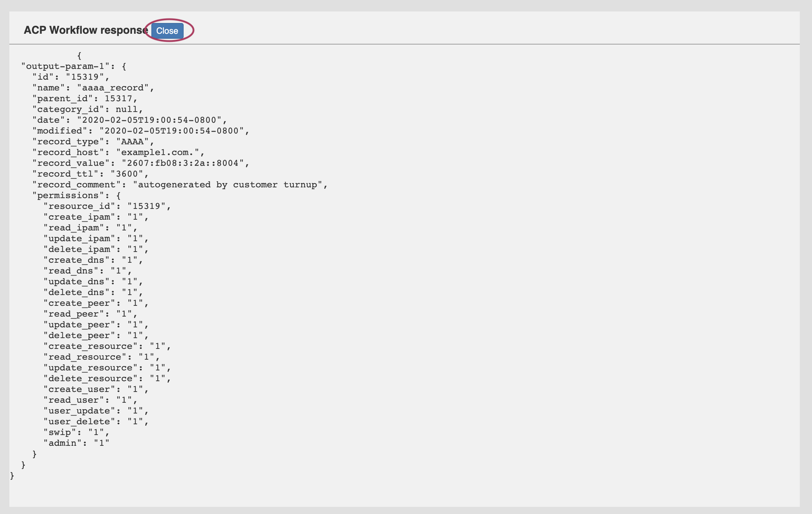The image size is (812, 514).
Task: Click the create_dns permission line
Action: [x=93, y=260]
